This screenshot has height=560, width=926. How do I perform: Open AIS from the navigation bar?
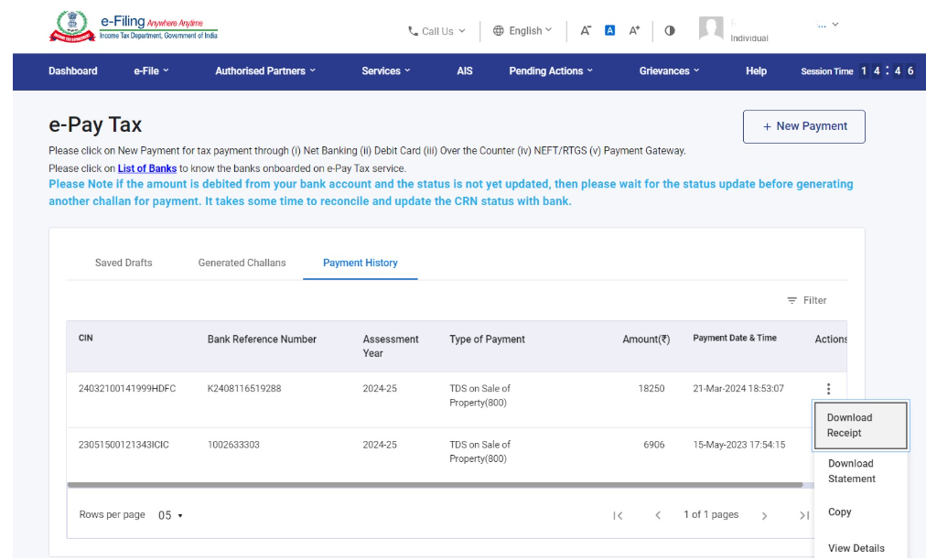pos(465,70)
